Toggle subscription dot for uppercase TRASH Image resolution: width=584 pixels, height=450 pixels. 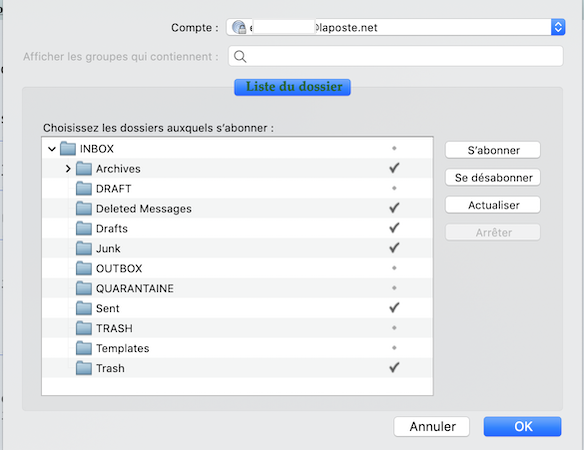click(394, 328)
